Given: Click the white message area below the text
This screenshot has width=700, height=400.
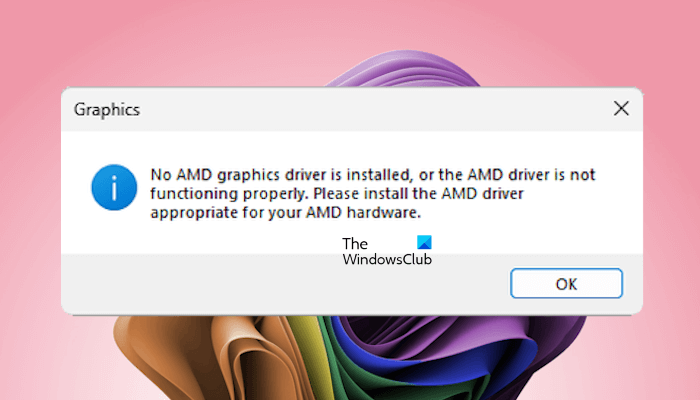Looking at the screenshot, I should click(223, 237).
